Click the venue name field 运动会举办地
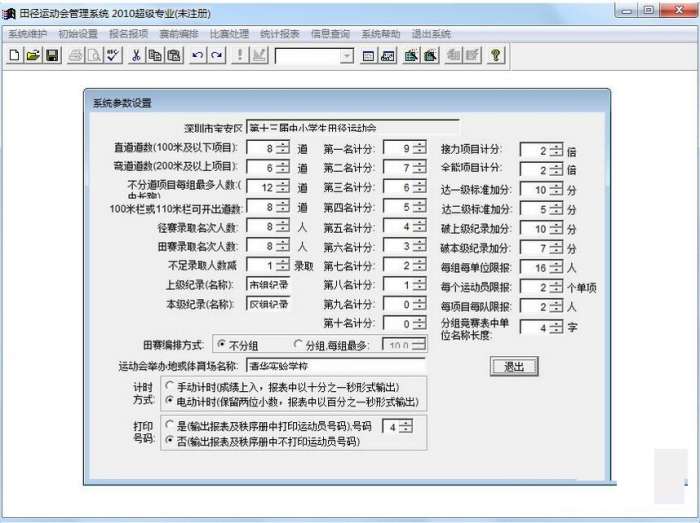Viewport: 700px width, 523px height. (x=336, y=365)
